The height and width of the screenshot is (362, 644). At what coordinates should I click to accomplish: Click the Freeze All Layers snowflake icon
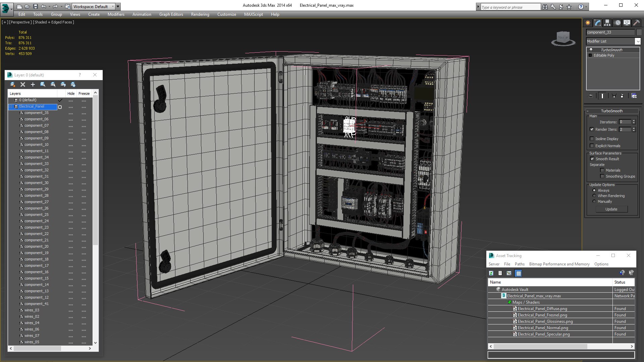pos(73,84)
